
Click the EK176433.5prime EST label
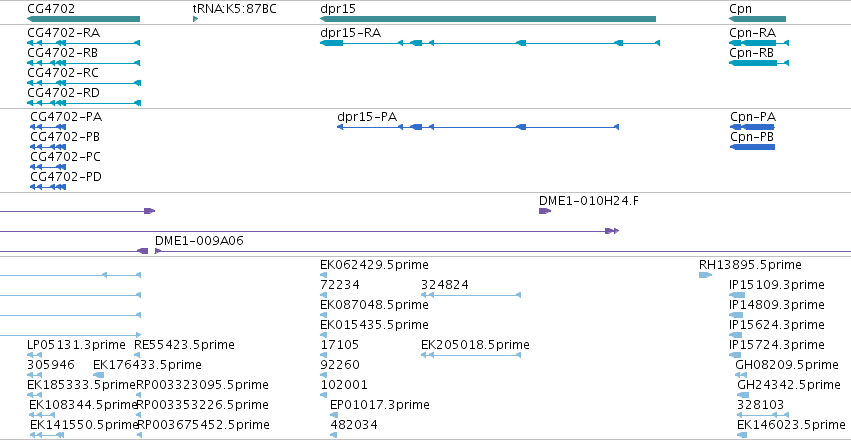(147, 365)
